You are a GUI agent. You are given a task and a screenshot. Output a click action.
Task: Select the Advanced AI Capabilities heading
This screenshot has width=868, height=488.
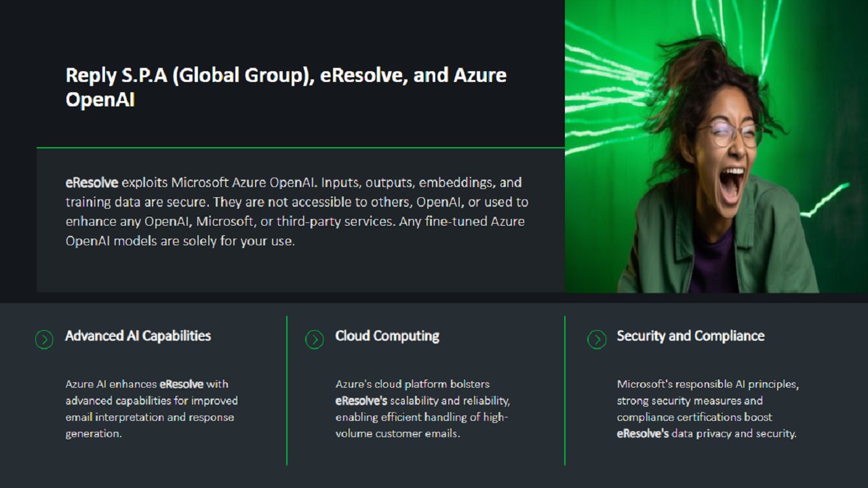pos(138,336)
